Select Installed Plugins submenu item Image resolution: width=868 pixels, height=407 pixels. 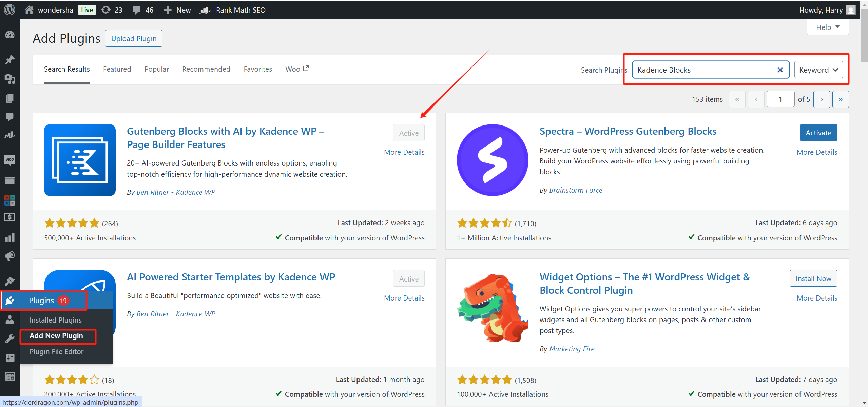point(56,320)
